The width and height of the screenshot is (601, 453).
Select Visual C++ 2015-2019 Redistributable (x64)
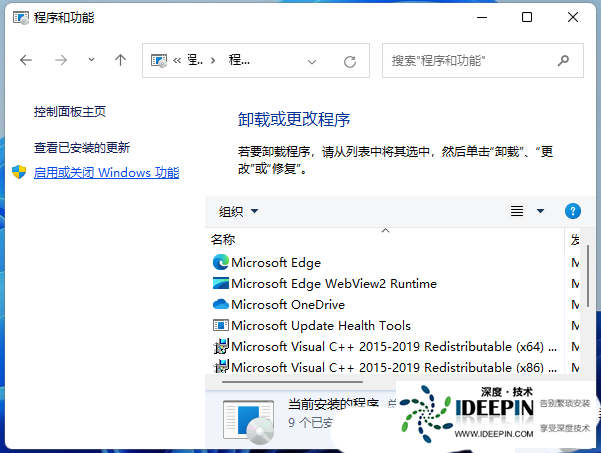(x=394, y=347)
